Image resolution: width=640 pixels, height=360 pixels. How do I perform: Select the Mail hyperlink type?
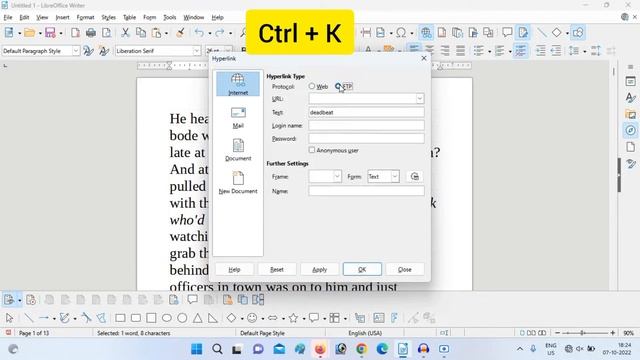(238, 117)
